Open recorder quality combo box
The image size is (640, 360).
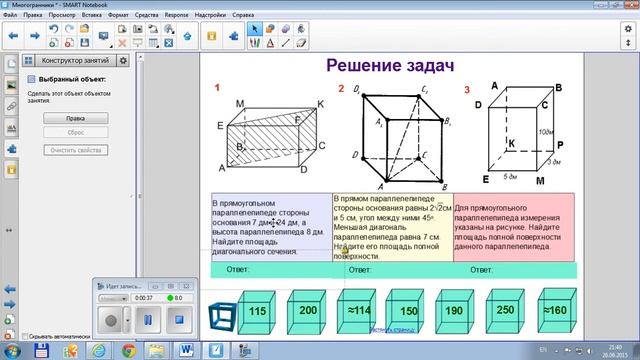(113, 298)
